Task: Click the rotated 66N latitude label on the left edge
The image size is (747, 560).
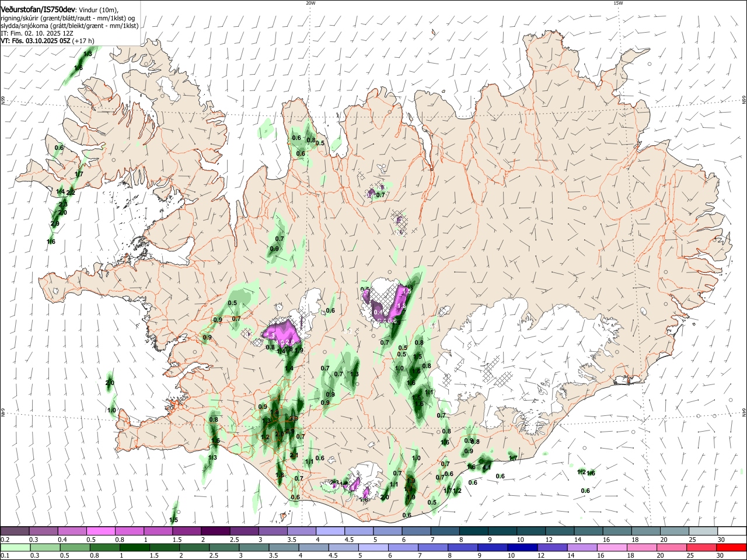Action: click(3, 100)
